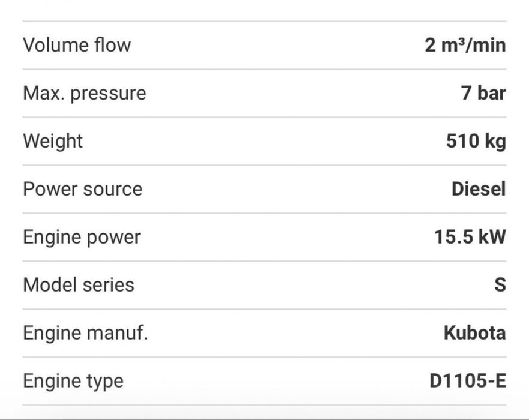Select the 510 kg value
The image size is (529, 420).
pos(476,141)
